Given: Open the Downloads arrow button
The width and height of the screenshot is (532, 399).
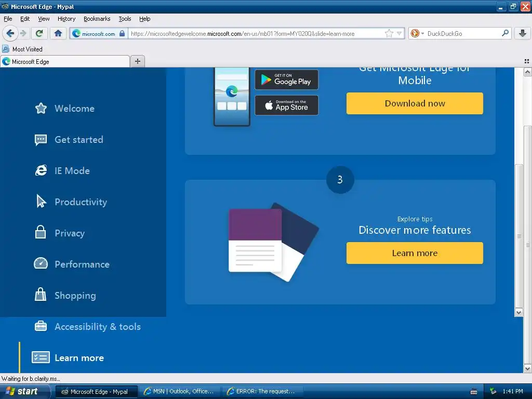Looking at the screenshot, I should click(x=523, y=33).
